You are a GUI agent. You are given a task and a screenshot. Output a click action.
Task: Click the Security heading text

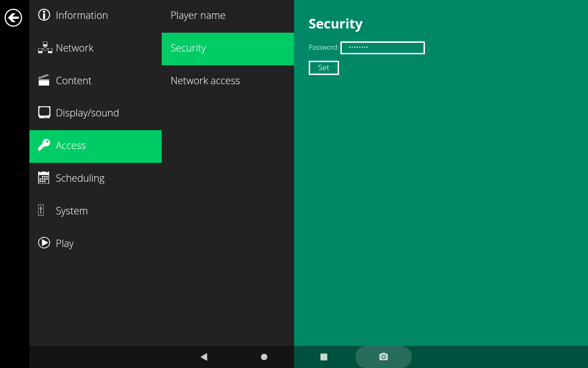point(335,24)
